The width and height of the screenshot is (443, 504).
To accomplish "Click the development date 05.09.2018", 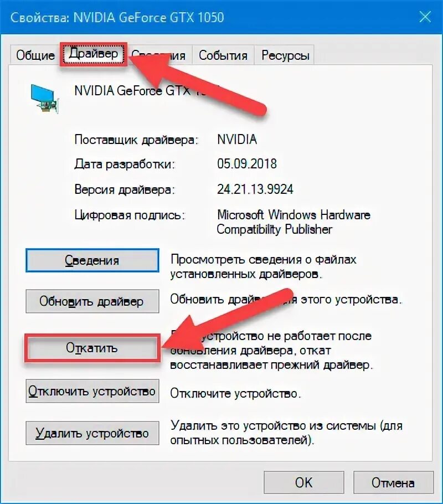I will tap(246, 163).
